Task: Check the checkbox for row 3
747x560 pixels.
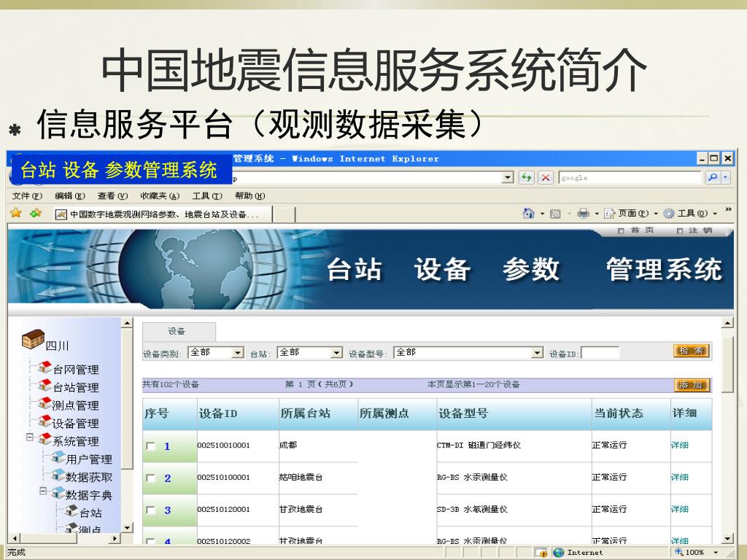Action: 150,510
